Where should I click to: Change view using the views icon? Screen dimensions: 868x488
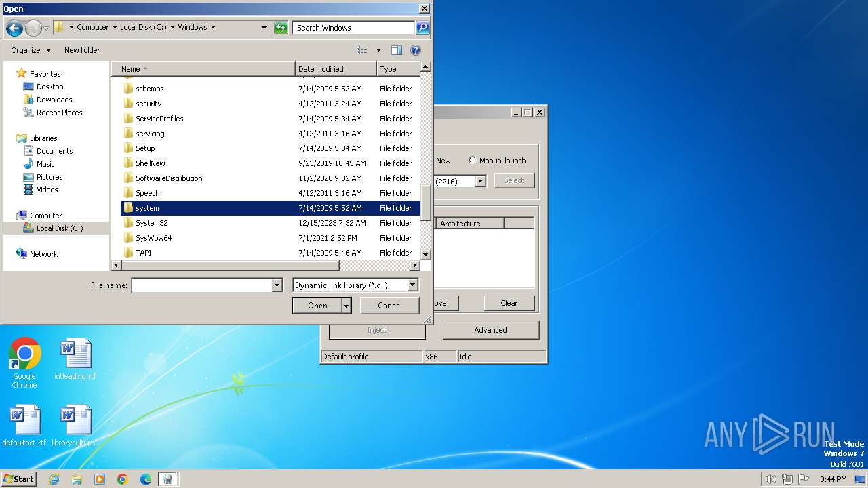click(362, 50)
